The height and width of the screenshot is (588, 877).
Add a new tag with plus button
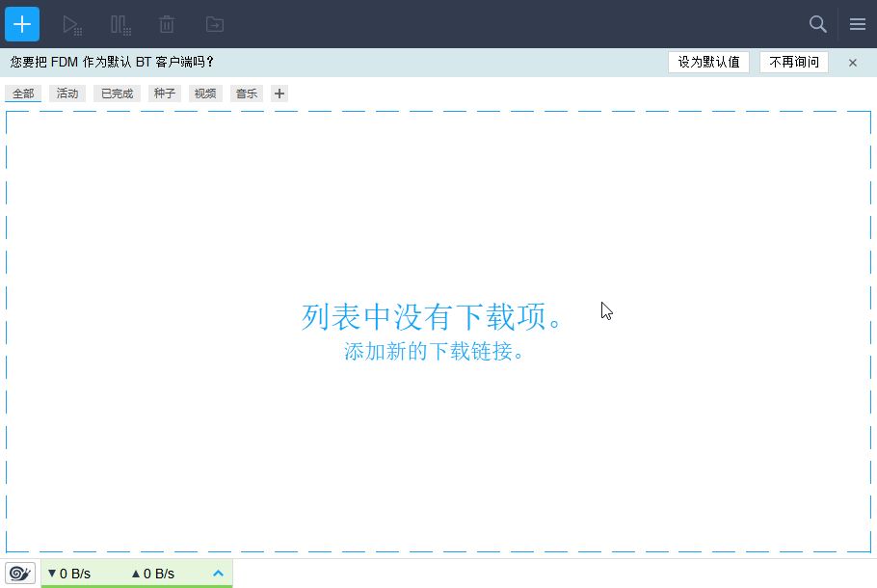[x=279, y=94]
